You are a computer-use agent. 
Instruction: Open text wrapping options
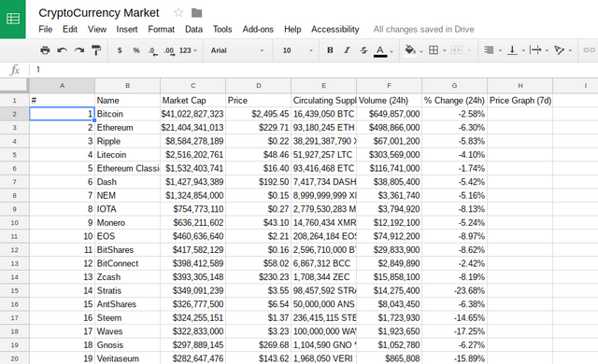pyautogui.click(x=535, y=50)
